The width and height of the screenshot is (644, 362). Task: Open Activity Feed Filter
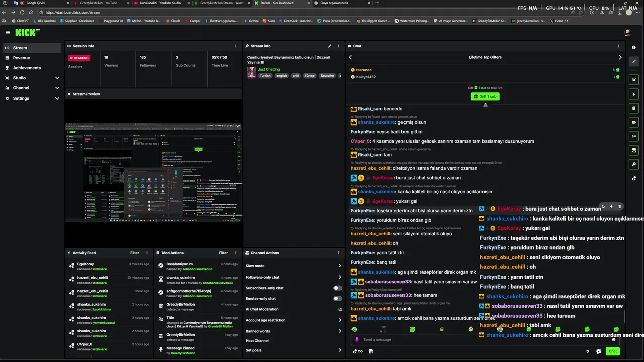point(135,253)
